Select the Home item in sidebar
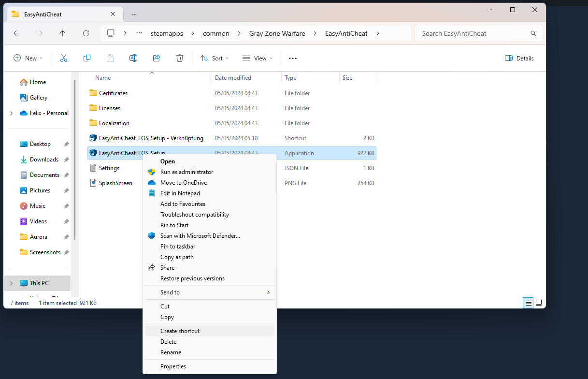The image size is (588, 379). point(38,82)
